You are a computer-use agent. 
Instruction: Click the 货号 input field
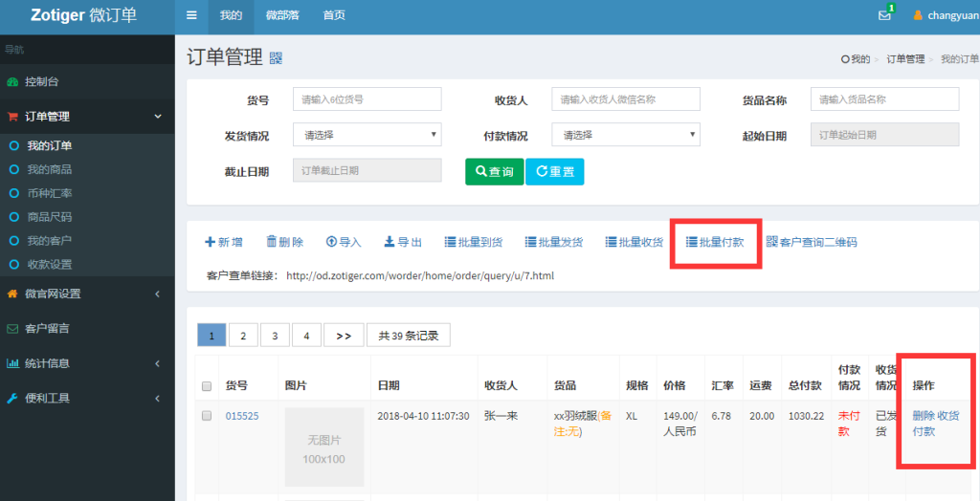(x=367, y=99)
